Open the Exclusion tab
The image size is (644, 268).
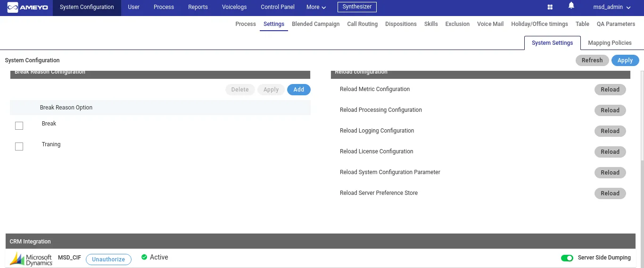pyautogui.click(x=457, y=24)
